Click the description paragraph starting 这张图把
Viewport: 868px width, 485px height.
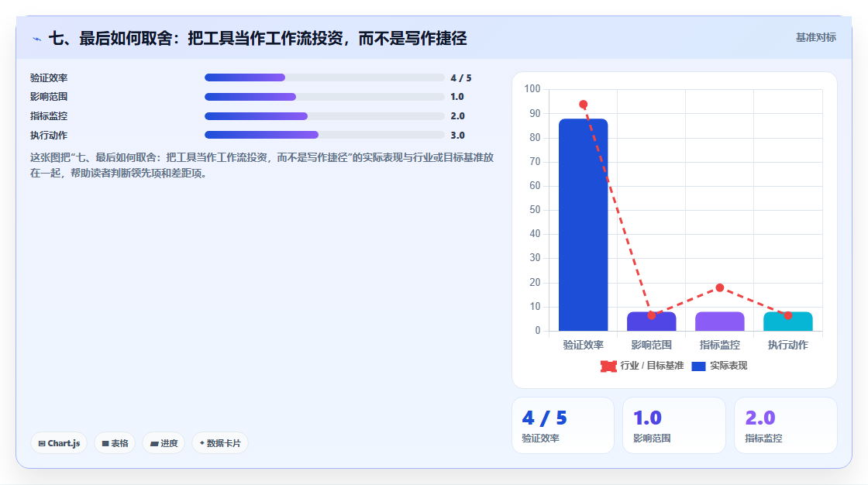click(x=262, y=166)
